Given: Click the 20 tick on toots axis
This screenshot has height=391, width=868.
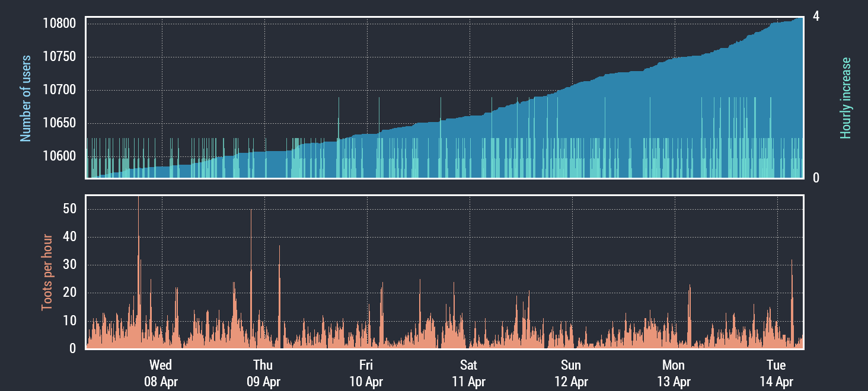Looking at the screenshot, I should [x=69, y=293].
